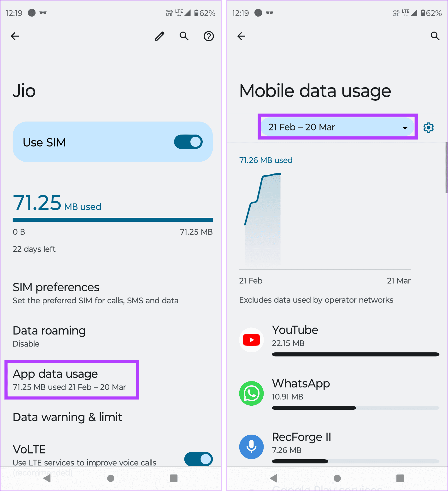Open SIM preferences
The width and height of the screenshot is (448, 491).
tap(95, 293)
